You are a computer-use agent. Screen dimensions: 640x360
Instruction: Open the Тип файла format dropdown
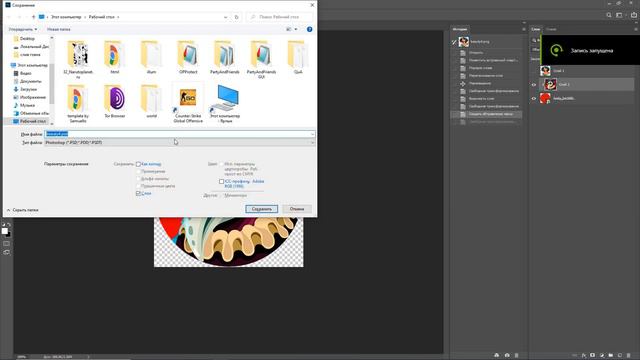click(x=180, y=142)
